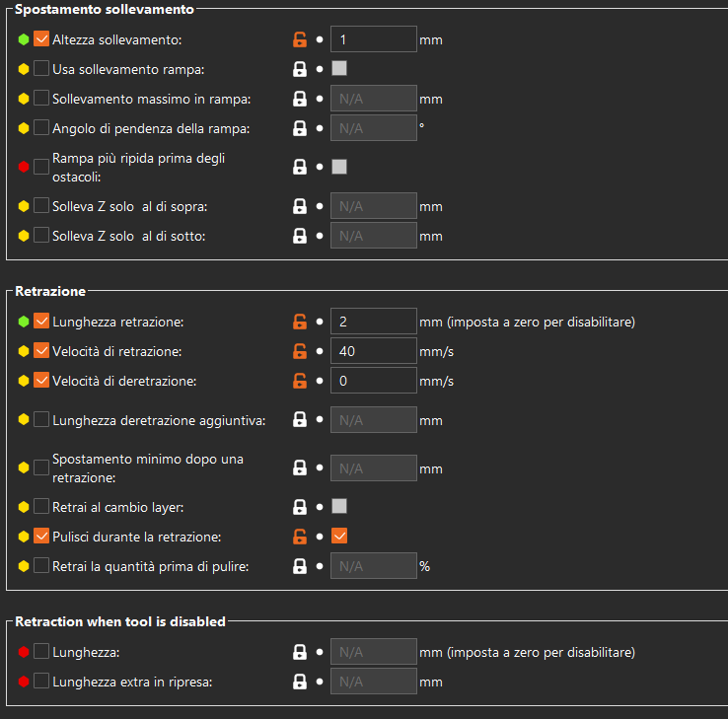Click the Velocità di deretrazione input field
Image resolution: width=728 pixels, height=719 pixels.
click(373, 381)
